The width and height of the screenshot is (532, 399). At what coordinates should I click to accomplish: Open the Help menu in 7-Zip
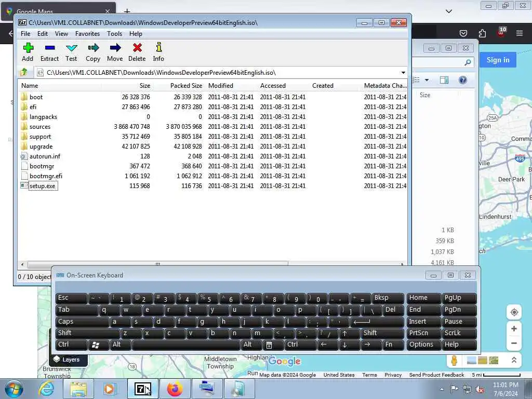tap(136, 34)
